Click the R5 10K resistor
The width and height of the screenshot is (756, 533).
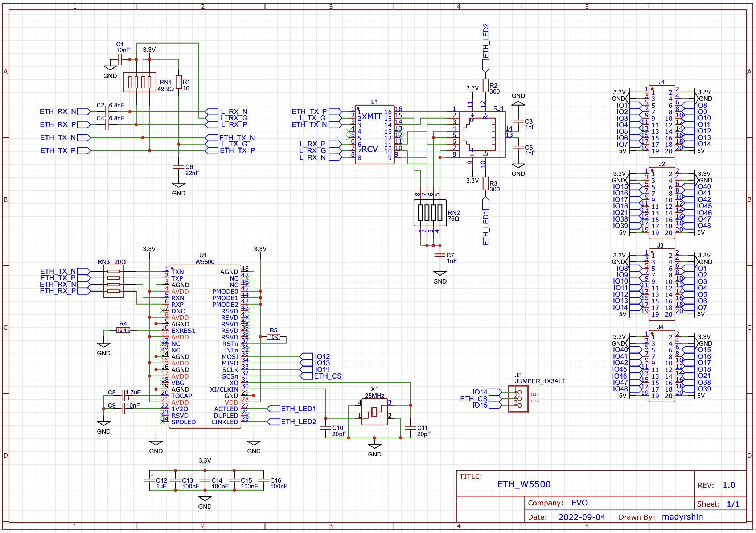point(274,337)
